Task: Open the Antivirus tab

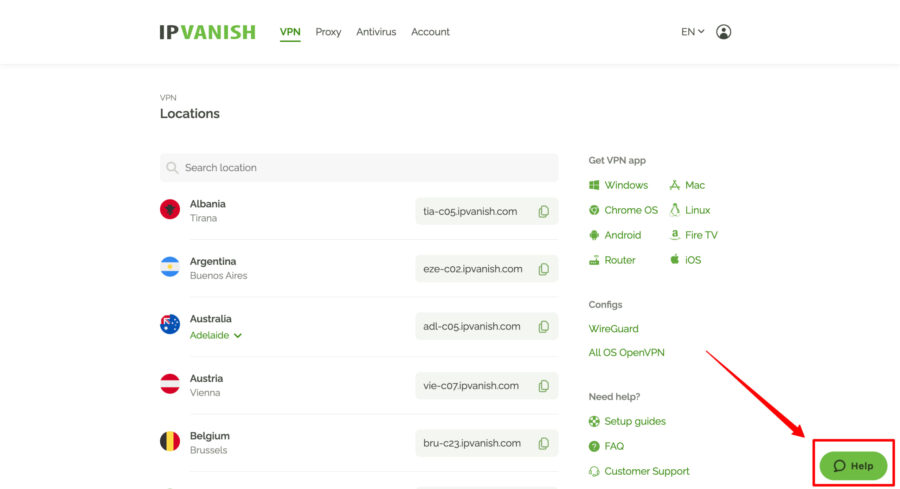Action: click(x=376, y=32)
